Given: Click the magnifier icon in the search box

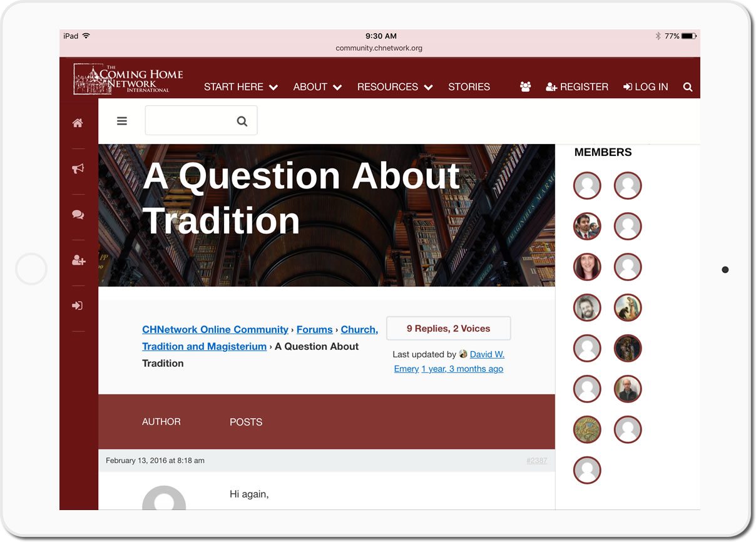Looking at the screenshot, I should point(242,121).
